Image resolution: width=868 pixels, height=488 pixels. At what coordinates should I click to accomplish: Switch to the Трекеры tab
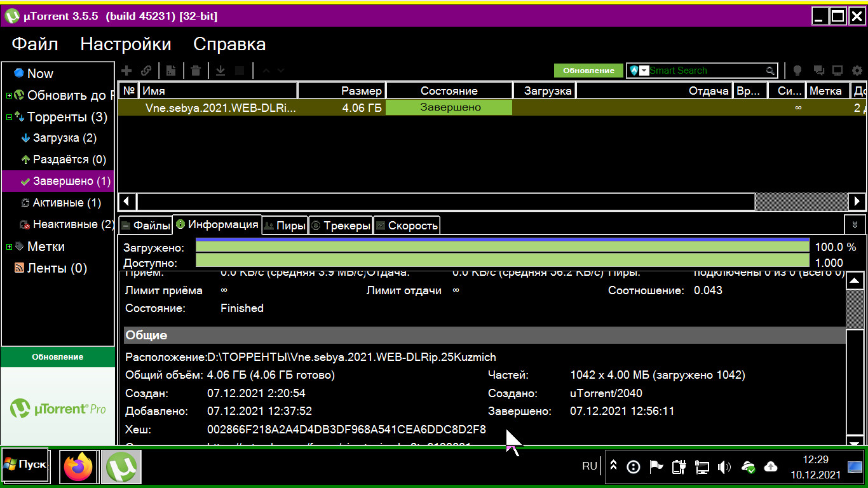tap(340, 226)
